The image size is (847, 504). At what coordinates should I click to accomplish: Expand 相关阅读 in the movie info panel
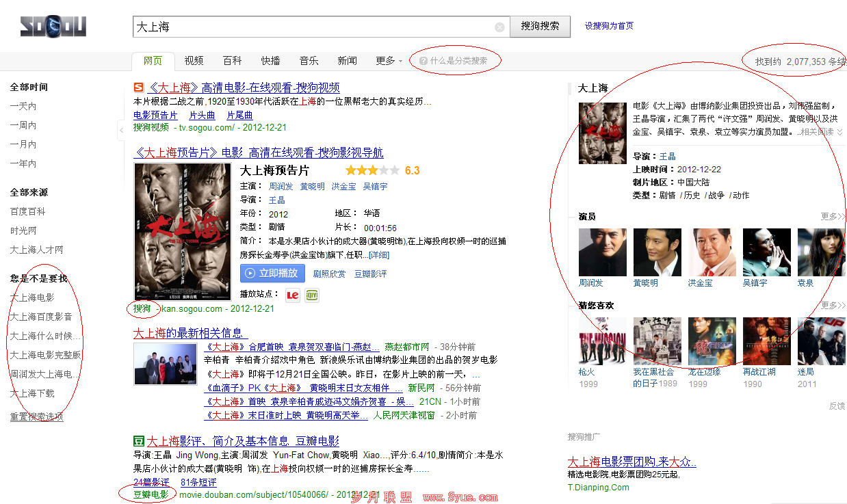pyautogui.click(x=821, y=132)
